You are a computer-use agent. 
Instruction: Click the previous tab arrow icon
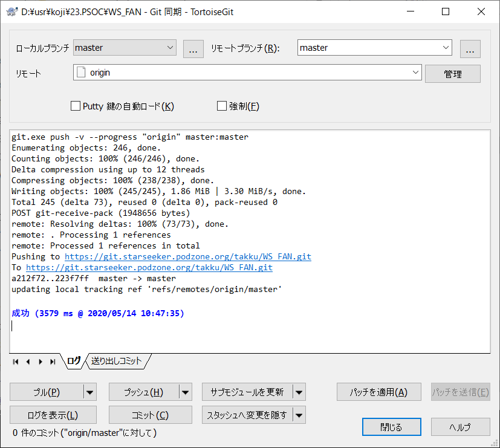(28, 362)
